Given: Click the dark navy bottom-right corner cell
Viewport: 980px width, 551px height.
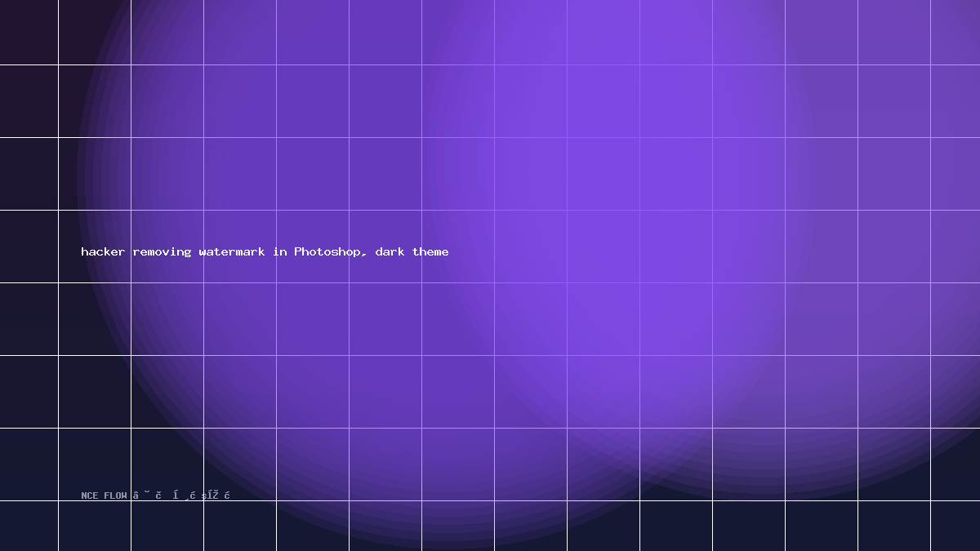Looking at the screenshot, I should coord(955,526).
